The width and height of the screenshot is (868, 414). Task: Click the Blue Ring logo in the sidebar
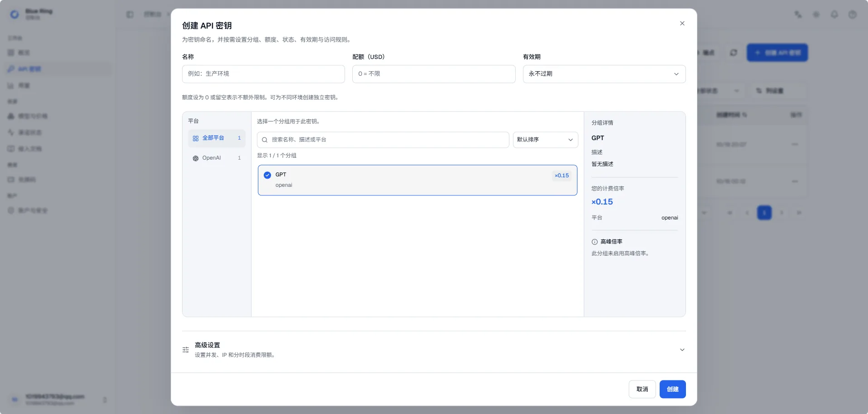coord(15,15)
